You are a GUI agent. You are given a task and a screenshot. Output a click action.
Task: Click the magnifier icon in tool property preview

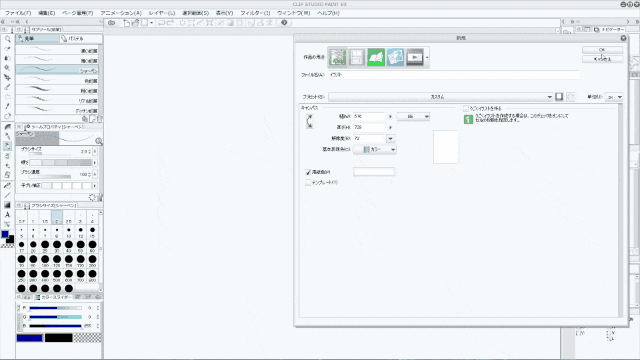(x=98, y=141)
